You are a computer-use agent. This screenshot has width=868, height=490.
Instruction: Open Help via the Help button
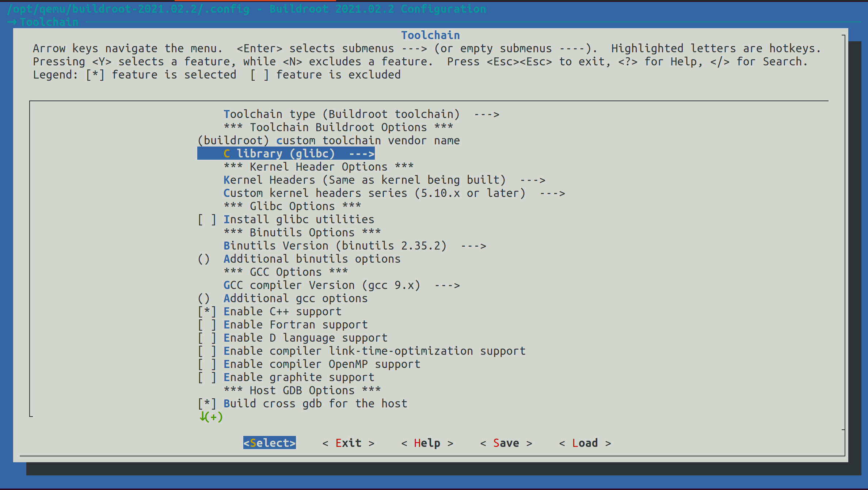[x=427, y=443]
